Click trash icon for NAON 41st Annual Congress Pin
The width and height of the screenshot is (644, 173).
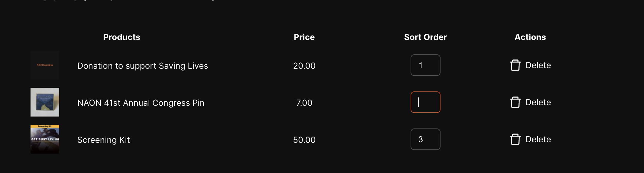click(515, 102)
